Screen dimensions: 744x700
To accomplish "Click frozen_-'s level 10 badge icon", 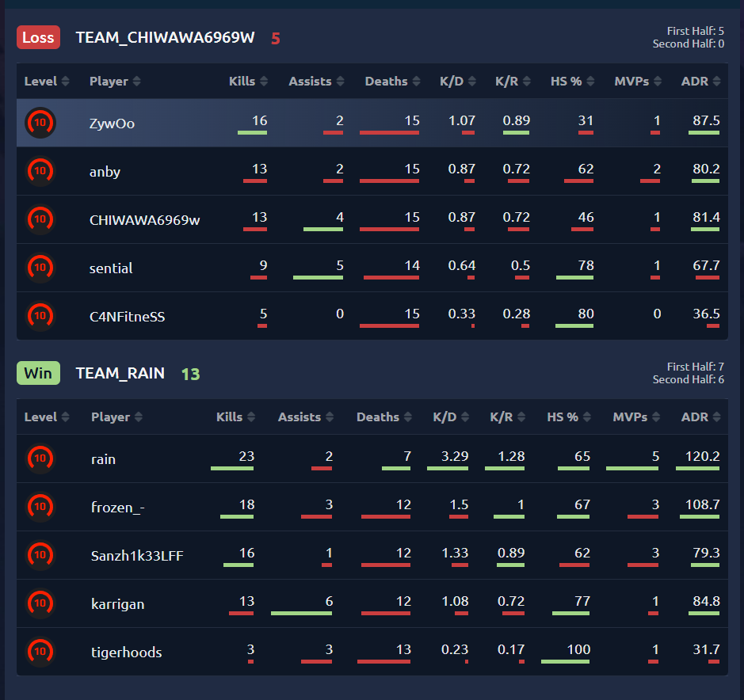I will tap(40, 507).
